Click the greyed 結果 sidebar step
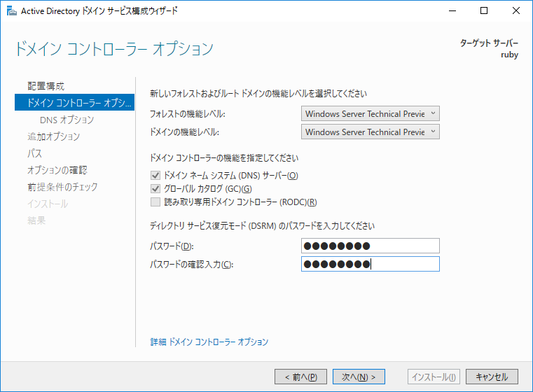533x392 pixels. 36,220
